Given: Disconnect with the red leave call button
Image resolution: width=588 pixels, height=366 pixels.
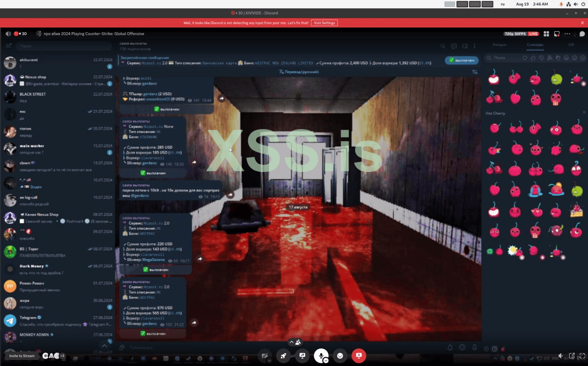Looking at the screenshot, I should click(x=359, y=355).
